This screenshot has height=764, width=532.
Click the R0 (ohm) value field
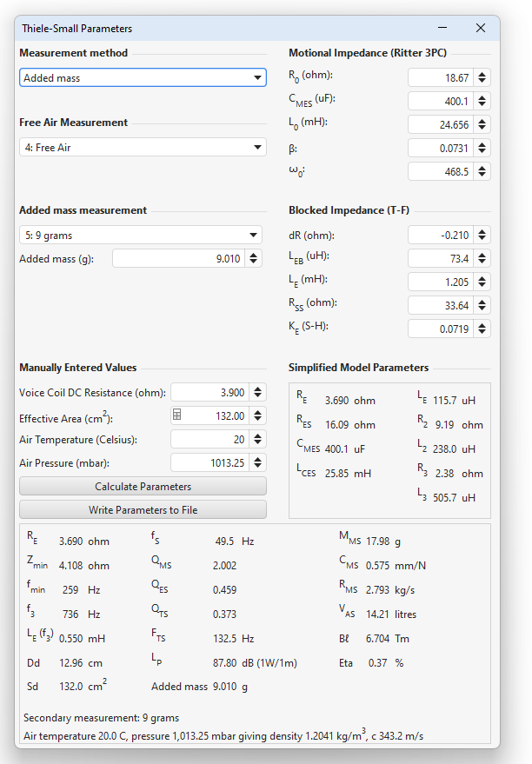click(441, 78)
